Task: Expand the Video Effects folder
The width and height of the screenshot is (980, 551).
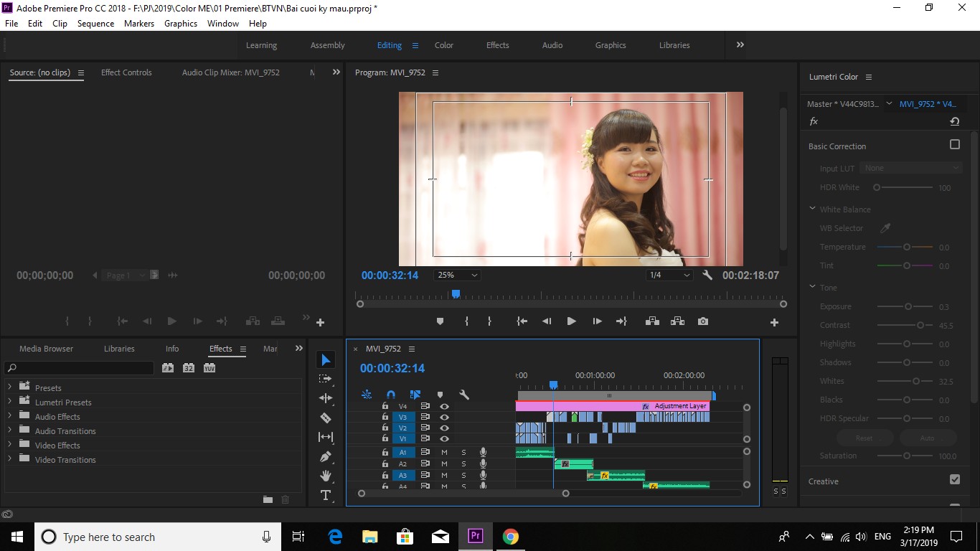Action: pyautogui.click(x=10, y=445)
